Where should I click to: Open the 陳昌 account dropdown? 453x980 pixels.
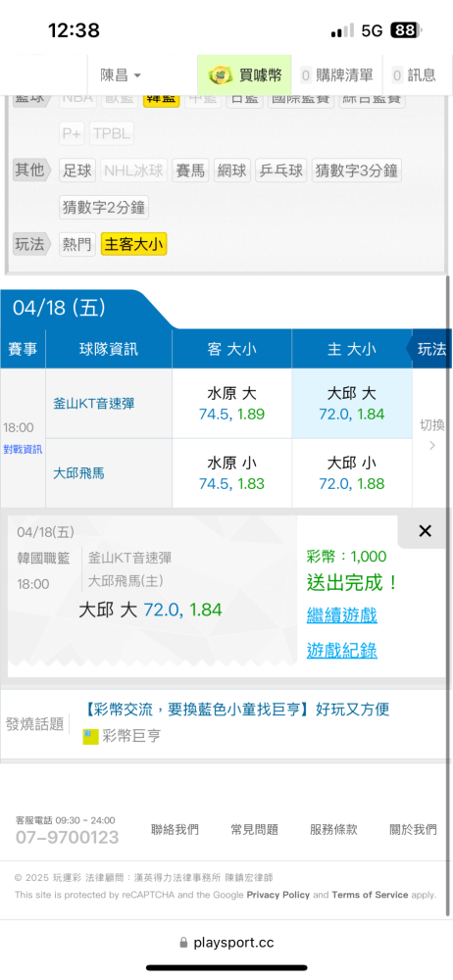pyautogui.click(x=121, y=75)
